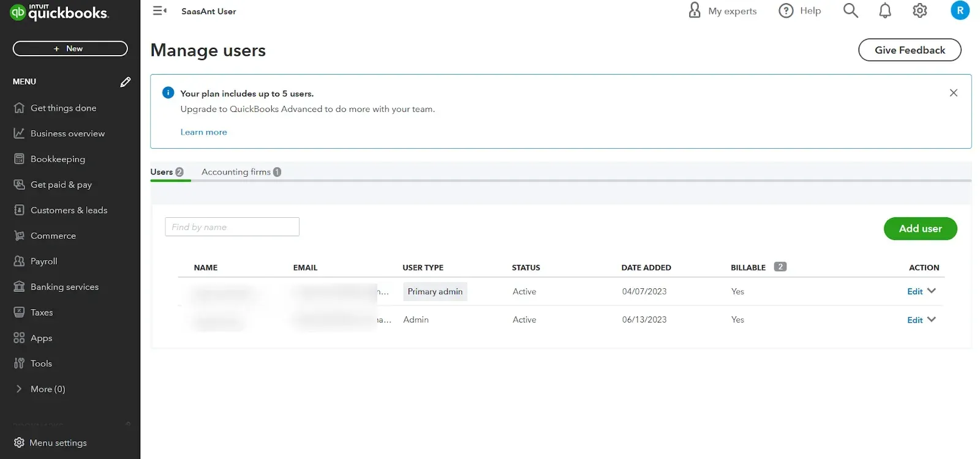
Task: Go to Commerce
Action: [x=53, y=236]
